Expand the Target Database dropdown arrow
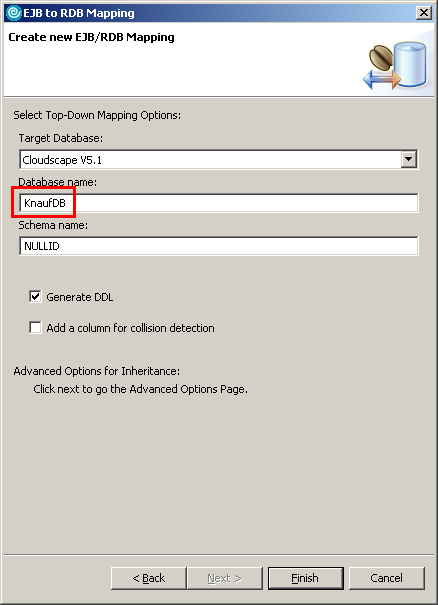The height and width of the screenshot is (605, 438). click(x=409, y=159)
